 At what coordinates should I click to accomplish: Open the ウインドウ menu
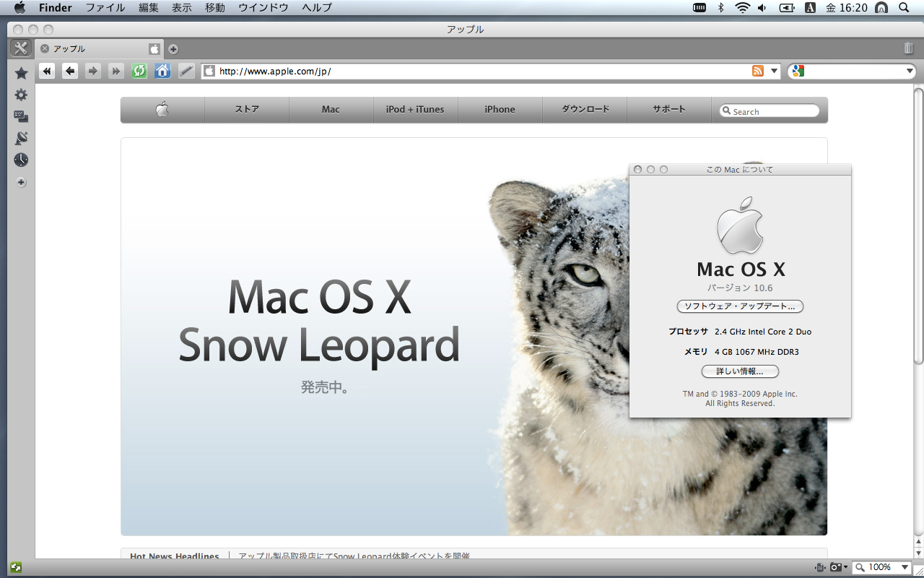tap(263, 8)
